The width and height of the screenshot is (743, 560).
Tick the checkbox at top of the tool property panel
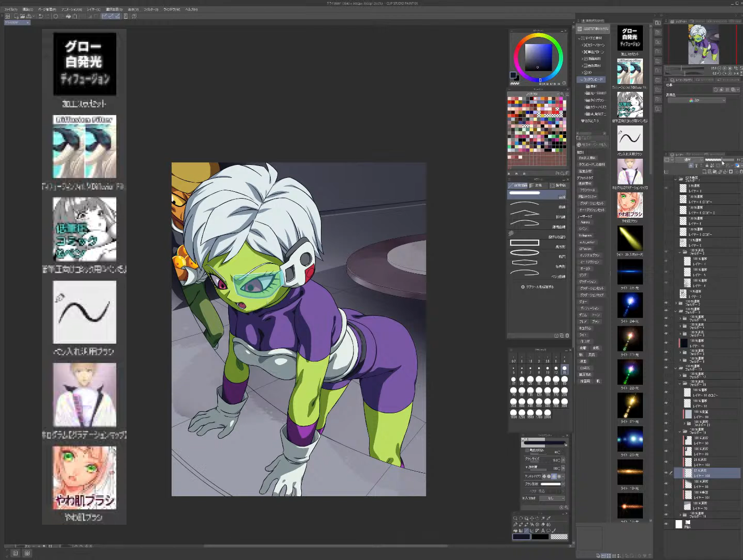[x=527, y=451]
